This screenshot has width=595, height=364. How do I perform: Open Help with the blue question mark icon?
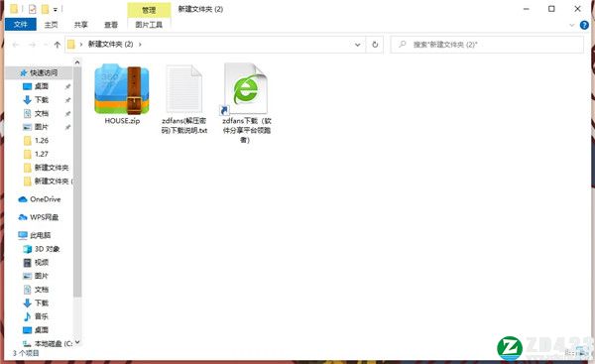(584, 26)
